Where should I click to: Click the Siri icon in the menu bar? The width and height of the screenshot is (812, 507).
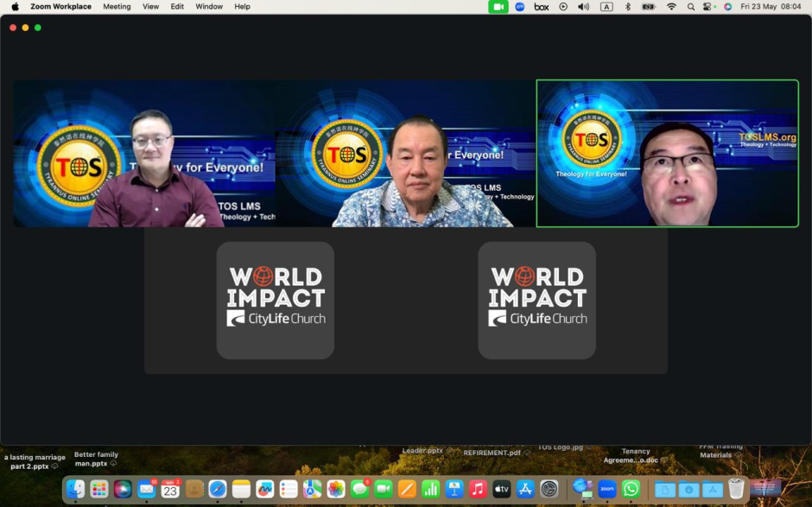(x=727, y=7)
